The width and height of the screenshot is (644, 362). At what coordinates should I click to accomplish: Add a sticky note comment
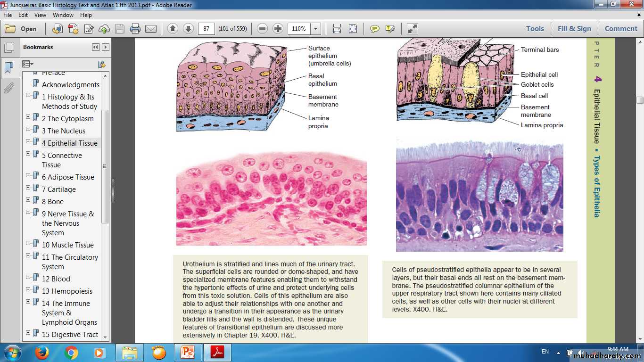pyautogui.click(x=374, y=29)
